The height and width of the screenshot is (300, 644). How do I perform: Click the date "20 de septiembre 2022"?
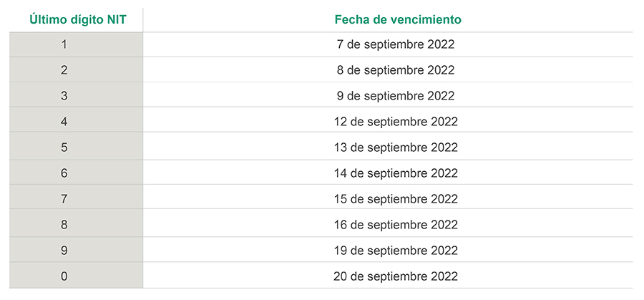pos(396,276)
